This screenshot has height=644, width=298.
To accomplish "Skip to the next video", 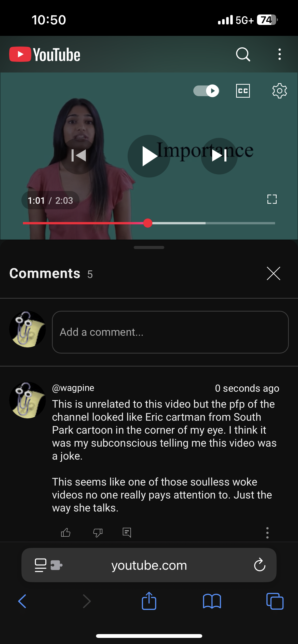I will click(219, 156).
